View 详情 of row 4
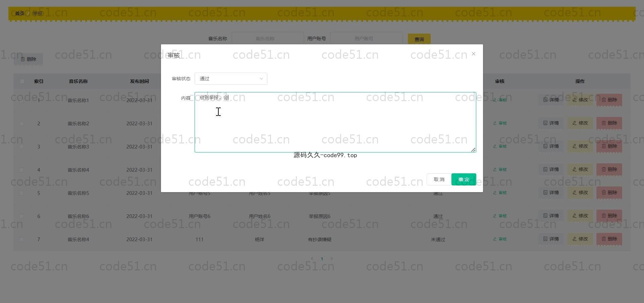The image size is (644, 303). tap(551, 169)
